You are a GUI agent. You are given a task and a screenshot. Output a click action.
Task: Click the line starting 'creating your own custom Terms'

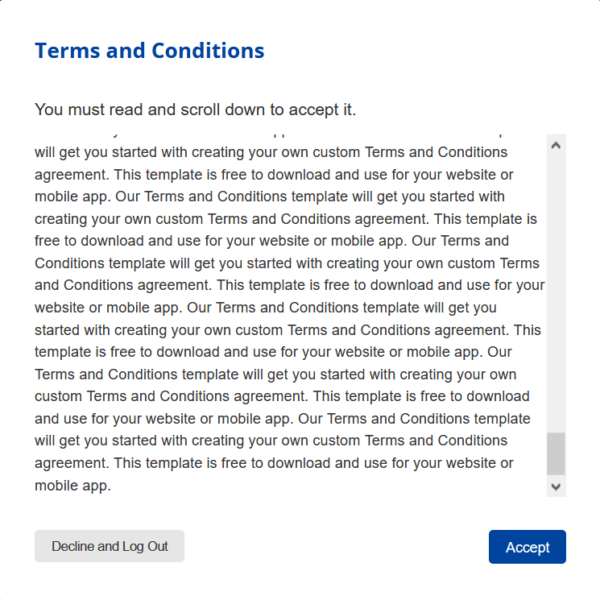coord(286,219)
